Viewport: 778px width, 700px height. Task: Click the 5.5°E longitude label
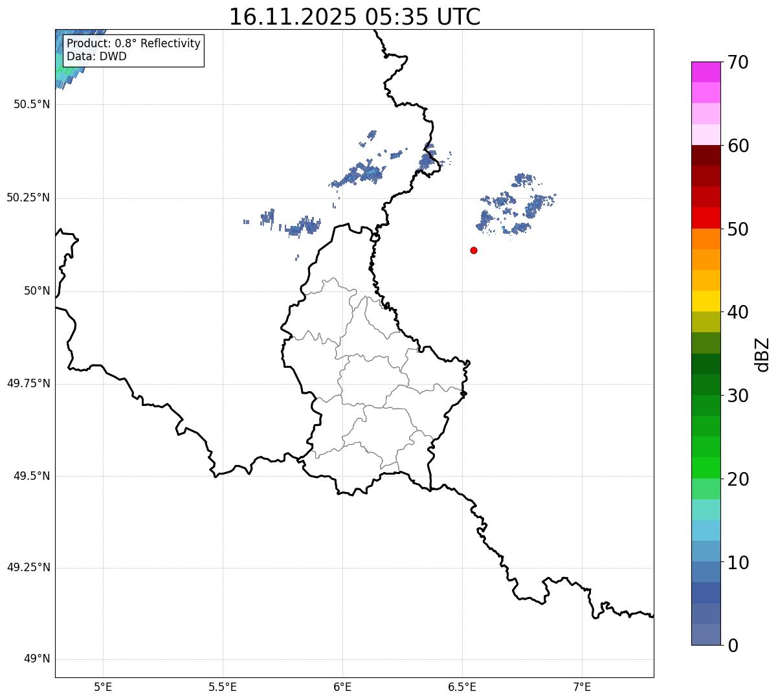[x=223, y=686]
